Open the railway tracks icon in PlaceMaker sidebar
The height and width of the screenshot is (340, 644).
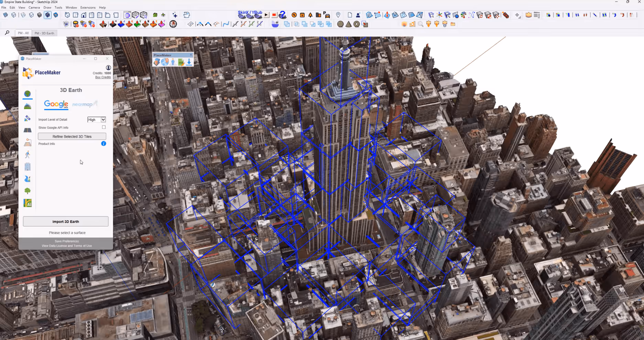click(x=28, y=143)
